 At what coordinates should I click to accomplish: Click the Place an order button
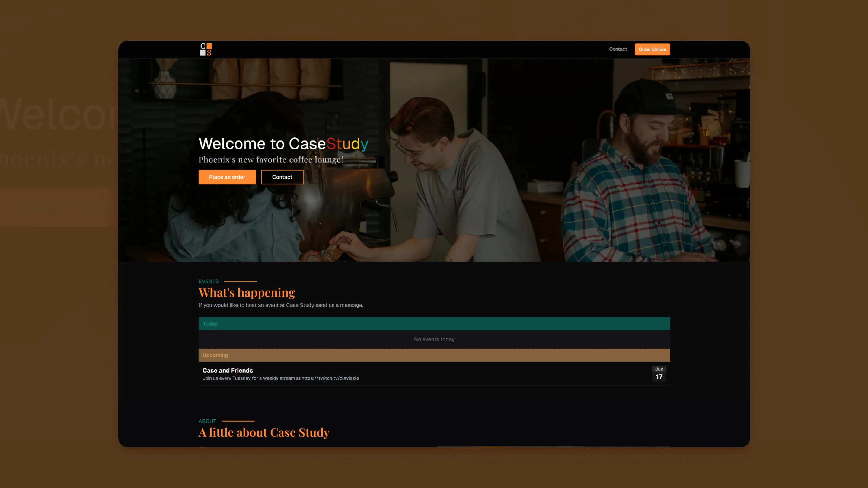(227, 177)
